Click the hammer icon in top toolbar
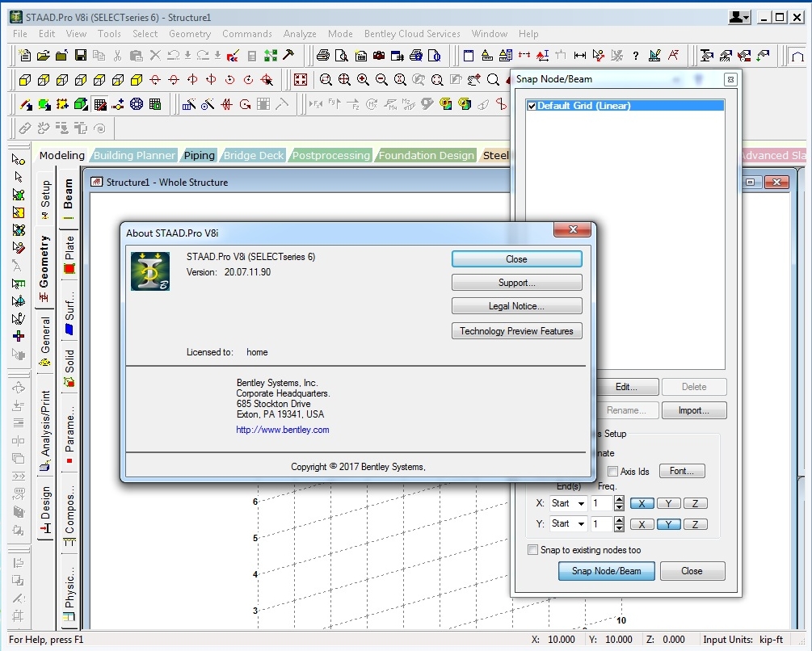The width and height of the screenshot is (812, 651). click(288, 55)
